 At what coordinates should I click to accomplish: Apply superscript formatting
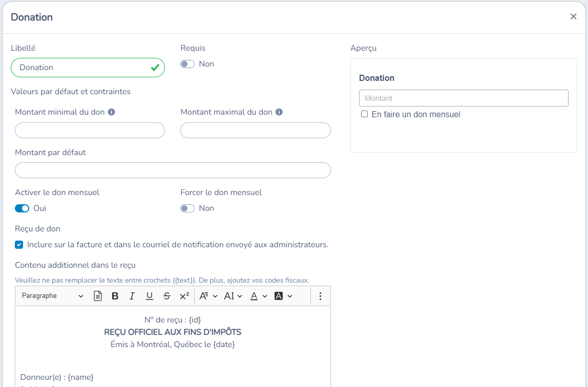point(184,296)
